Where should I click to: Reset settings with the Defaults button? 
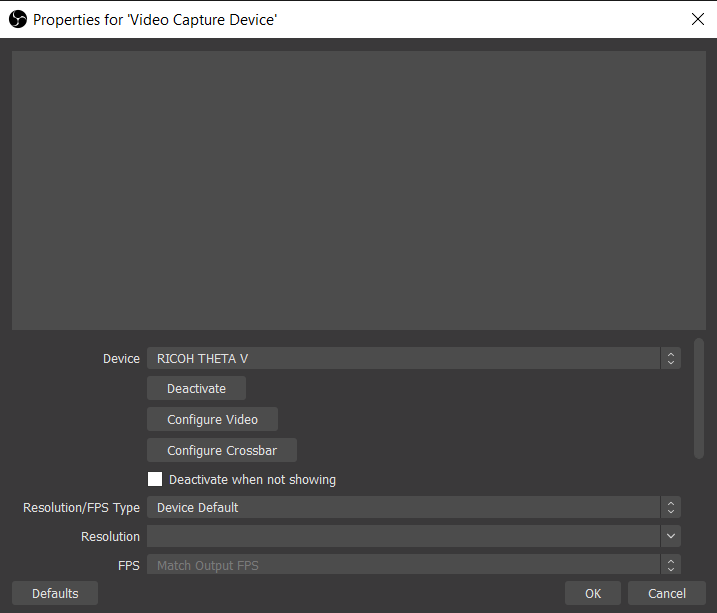click(x=55, y=593)
